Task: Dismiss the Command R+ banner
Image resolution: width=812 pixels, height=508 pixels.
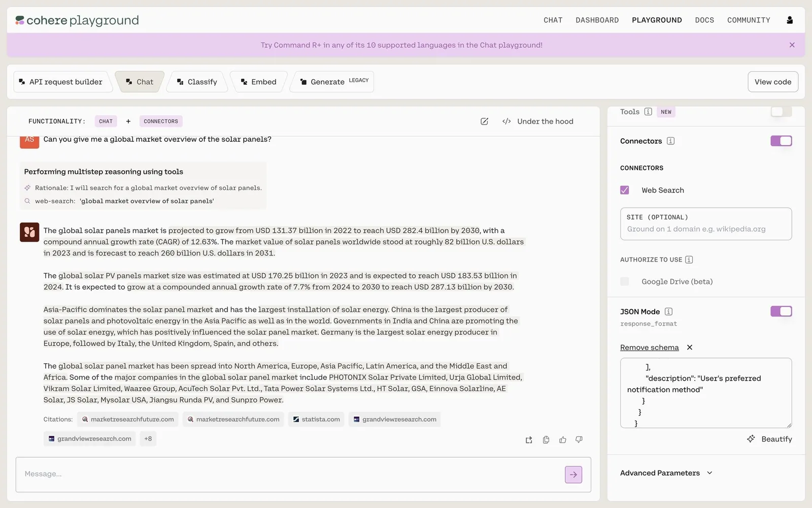Action: click(792, 45)
